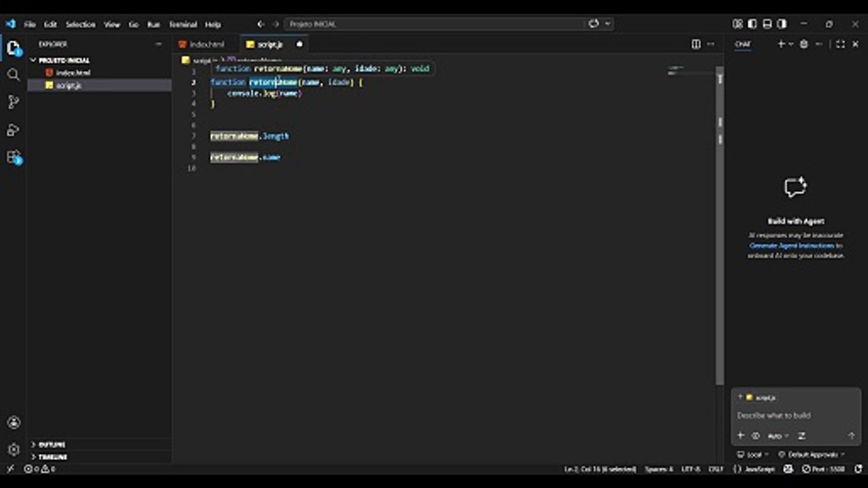Click the CRLF end-of-line status
The width and height of the screenshot is (868, 488).
tap(716, 468)
